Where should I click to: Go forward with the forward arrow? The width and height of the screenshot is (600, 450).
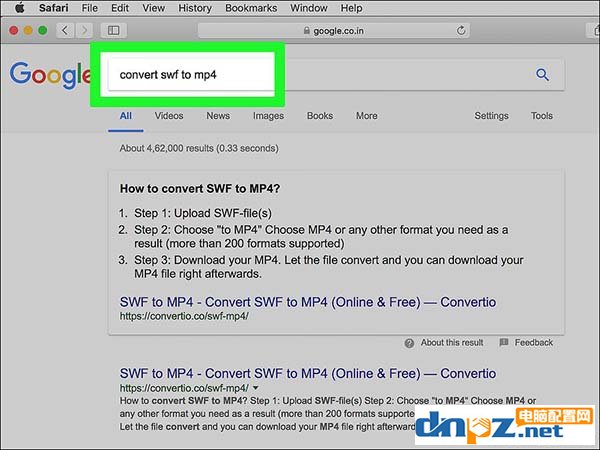pos(84,30)
